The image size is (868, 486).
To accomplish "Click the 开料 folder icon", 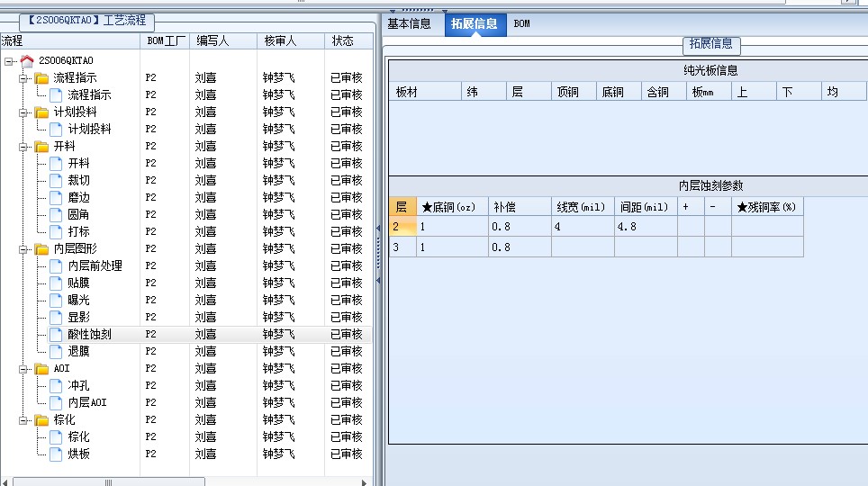I will 41,147.
